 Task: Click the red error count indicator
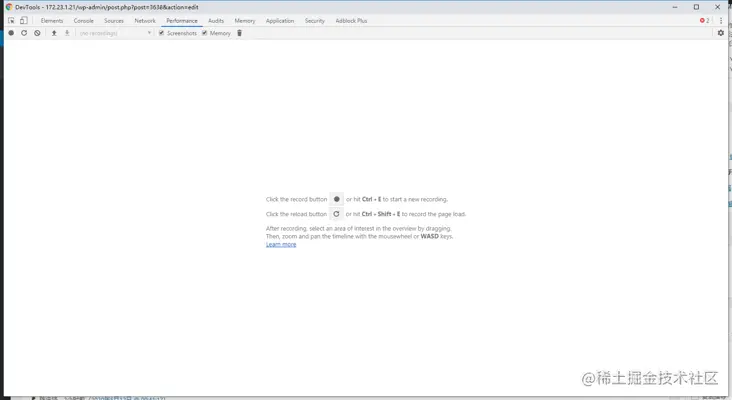click(704, 21)
